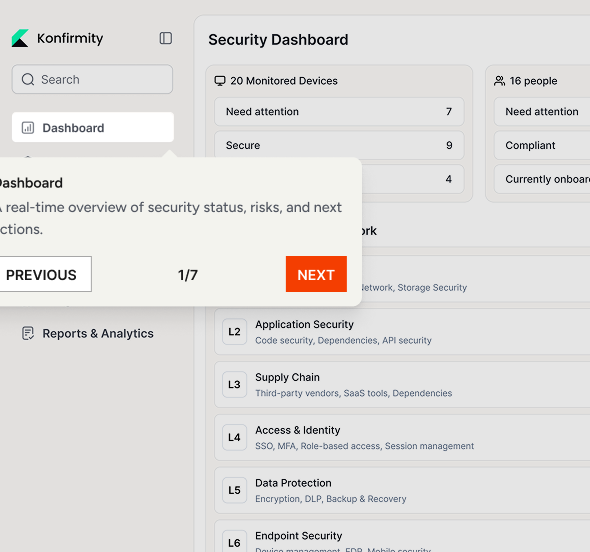Open the Secure devices row
This screenshot has height=552, width=590.
tap(339, 145)
